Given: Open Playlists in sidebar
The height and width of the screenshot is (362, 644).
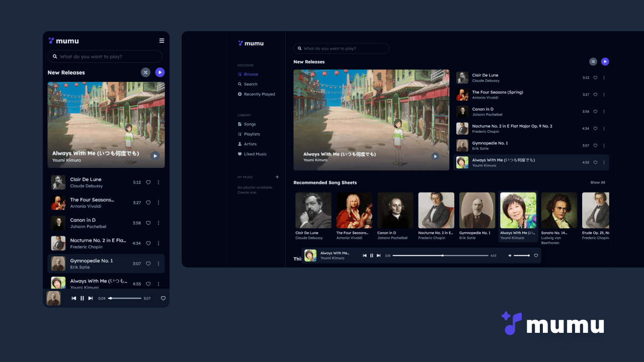Looking at the screenshot, I should 249,134.
